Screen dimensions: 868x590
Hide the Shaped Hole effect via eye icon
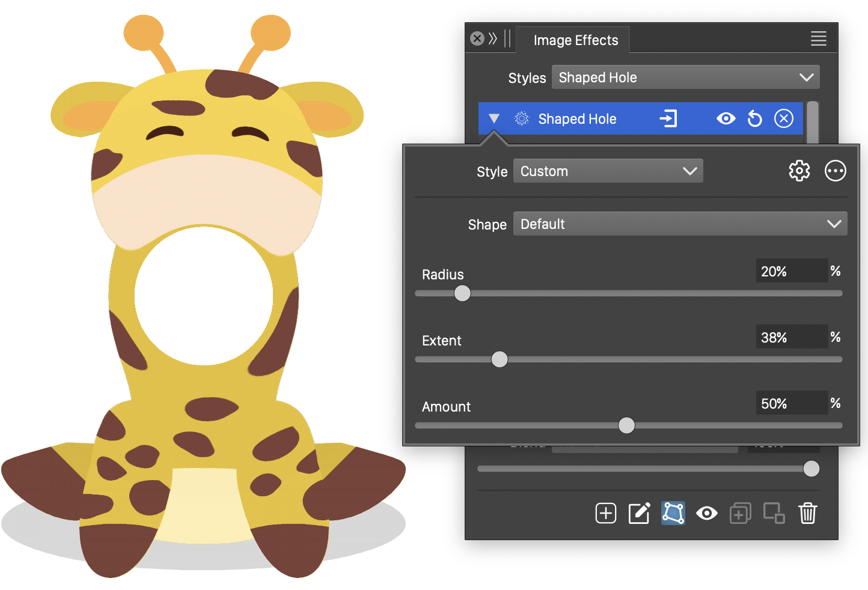(726, 119)
